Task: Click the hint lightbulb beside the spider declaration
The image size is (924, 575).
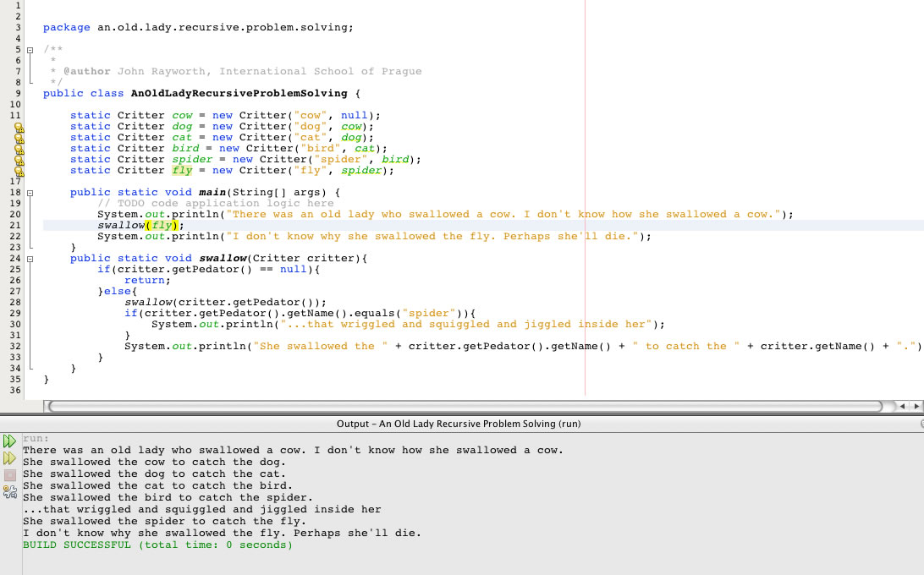Action: pyautogui.click(x=17, y=160)
